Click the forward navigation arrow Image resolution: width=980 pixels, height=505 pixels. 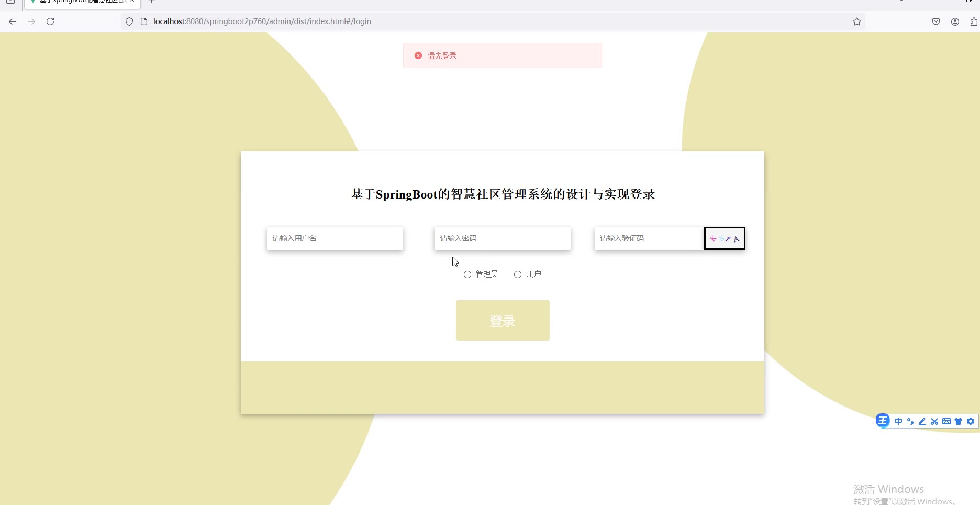pos(31,21)
